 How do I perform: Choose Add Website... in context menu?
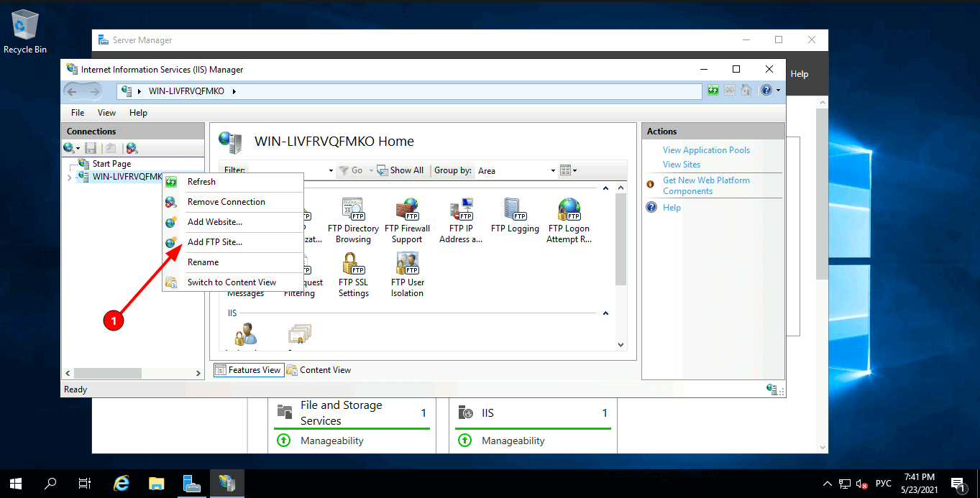coord(233,222)
